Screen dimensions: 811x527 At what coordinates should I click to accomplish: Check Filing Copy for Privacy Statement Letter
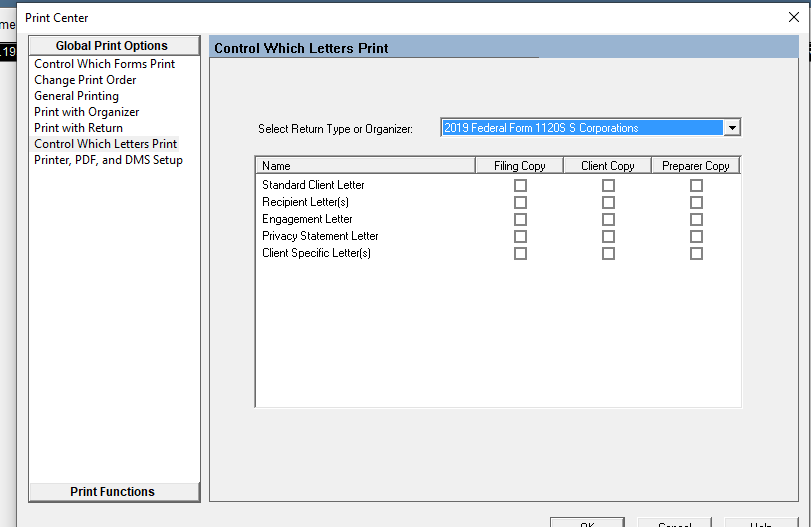(520, 237)
